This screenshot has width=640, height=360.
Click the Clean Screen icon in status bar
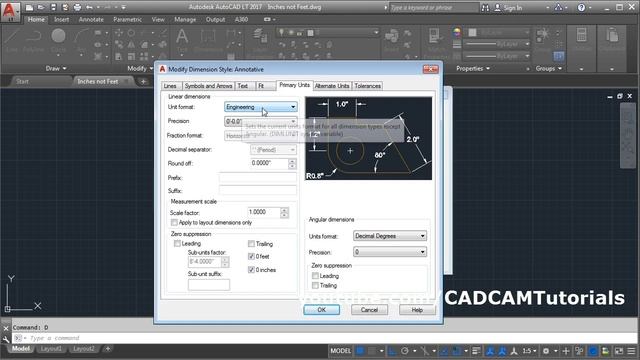coord(619,351)
